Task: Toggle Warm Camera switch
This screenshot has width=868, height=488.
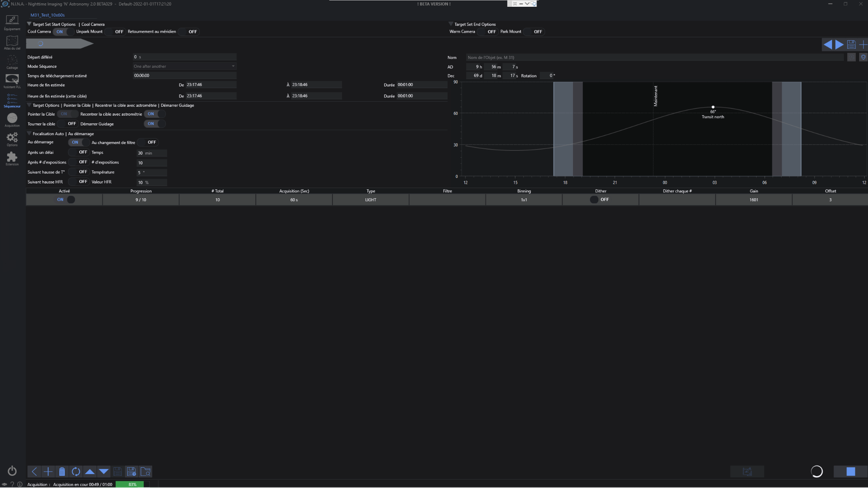Action: click(x=487, y=32)
